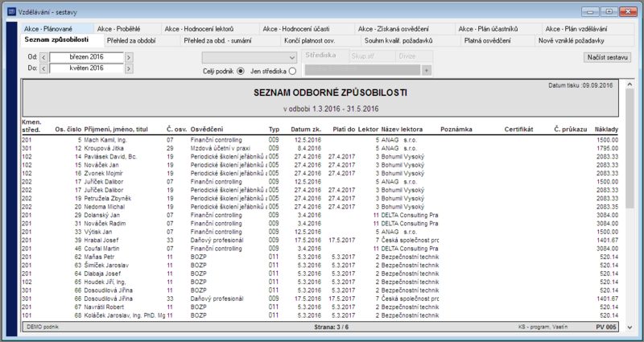
Task: Click the Datum zk. column header
Action: (x=306, y=130)
